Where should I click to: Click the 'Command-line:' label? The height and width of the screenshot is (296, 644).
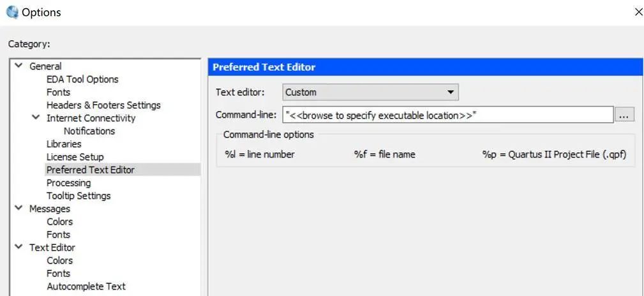click(246, 115)
